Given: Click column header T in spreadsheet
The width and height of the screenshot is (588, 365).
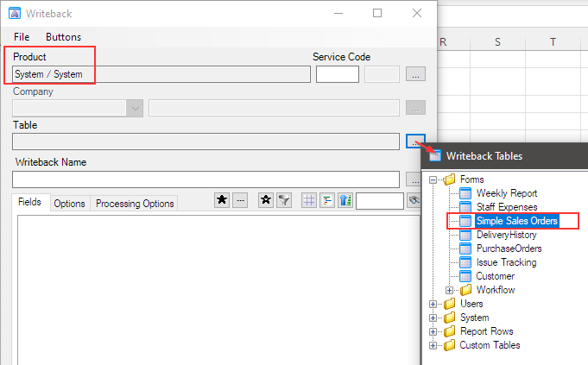Looking at the screenshot, I should (x=553, y=42).
